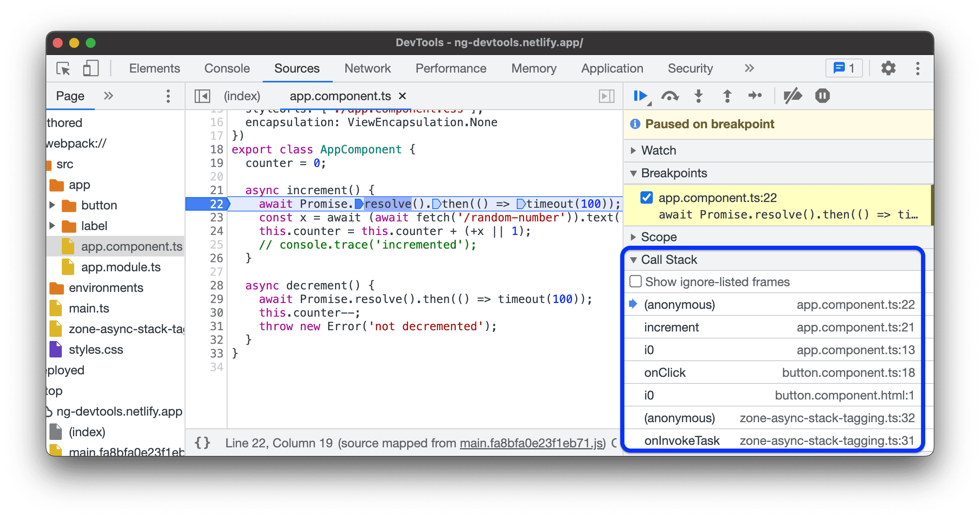Viewport: 980px width, 517px height.
Task: Click the Pause on exceptions icon
Action: click(822, 96)
